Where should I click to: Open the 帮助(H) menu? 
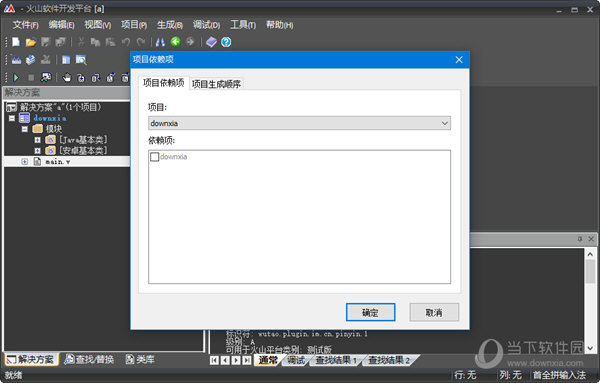coord(279,25)
